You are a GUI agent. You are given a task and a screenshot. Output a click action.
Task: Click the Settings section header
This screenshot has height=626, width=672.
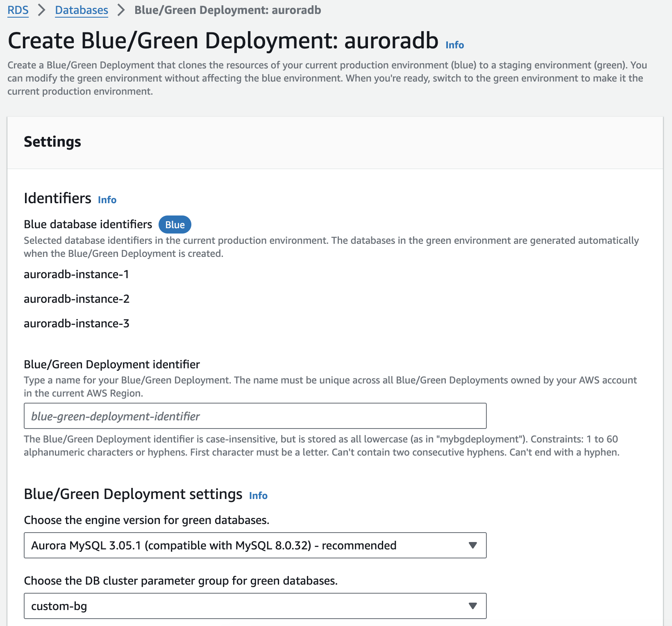click(x=52, y=142)
